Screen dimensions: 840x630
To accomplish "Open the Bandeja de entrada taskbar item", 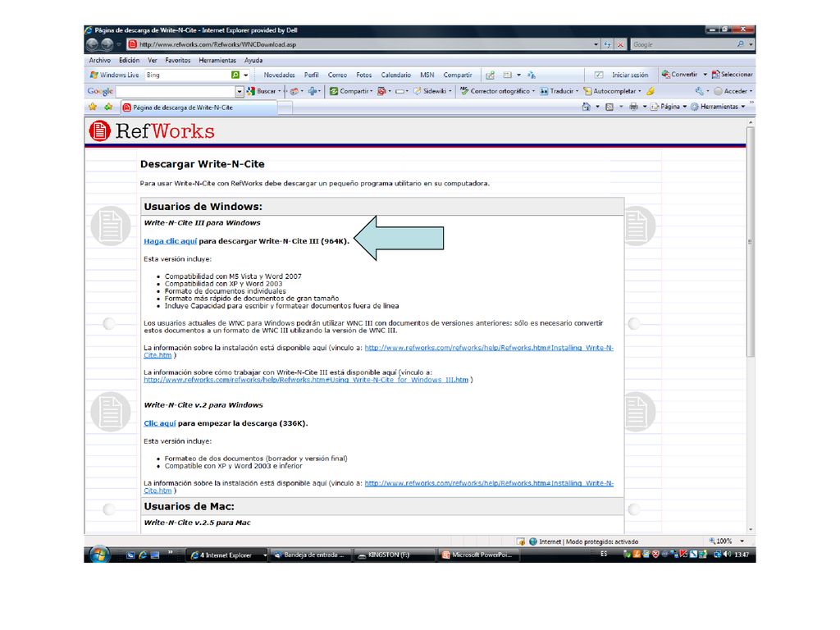I will tap(311, 555).
